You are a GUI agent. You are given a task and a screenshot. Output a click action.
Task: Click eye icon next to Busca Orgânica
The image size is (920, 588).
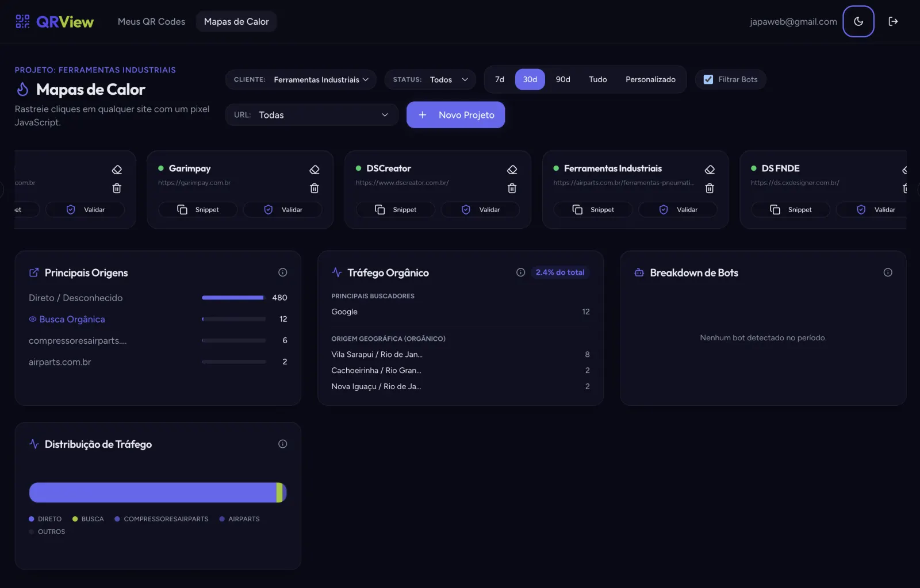coord(33,319)
